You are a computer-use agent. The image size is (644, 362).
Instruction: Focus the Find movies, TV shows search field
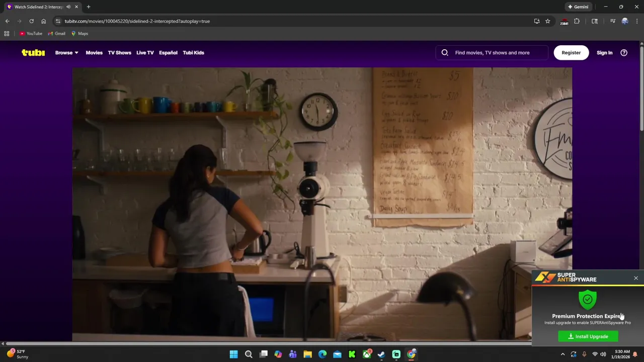[x=492, y=52]
